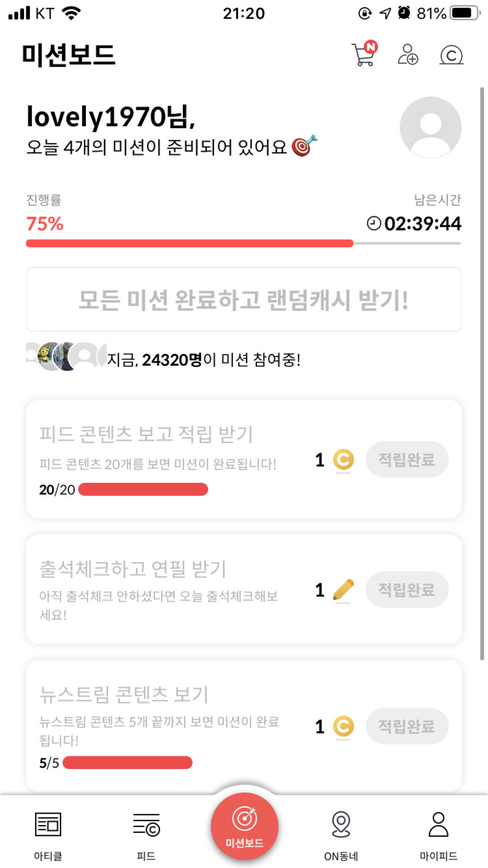The width and height of the screenshot is (488, 868).
Task: Switch to the 피드 tab
Action: click(146, 834)
